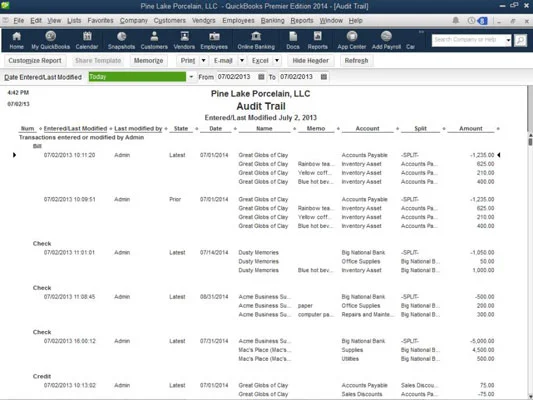Viewport: 533px width, 400px height.
Task: Select the check amount -5,000.00
Action: (x=482, y=341)
